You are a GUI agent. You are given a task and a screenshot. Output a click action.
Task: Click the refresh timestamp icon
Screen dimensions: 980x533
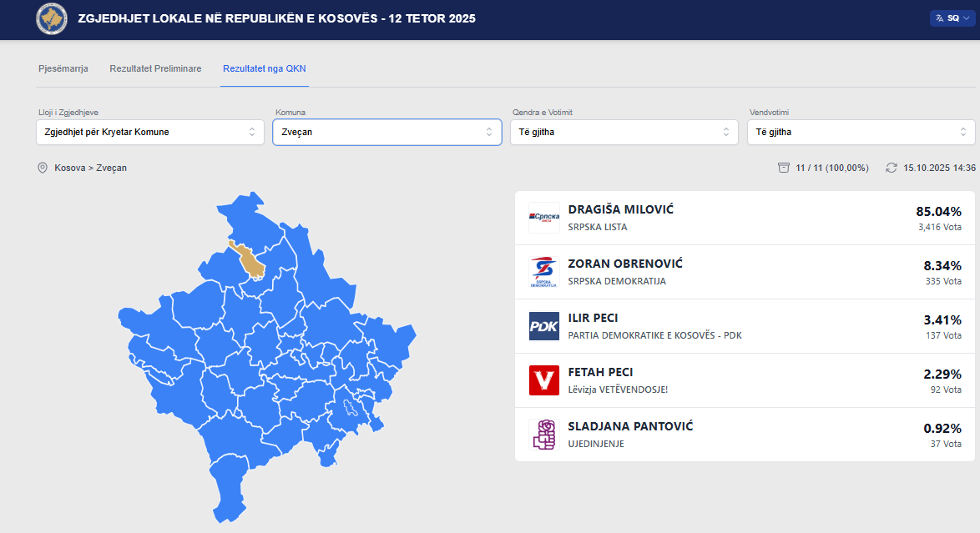(x=892, y=168)
